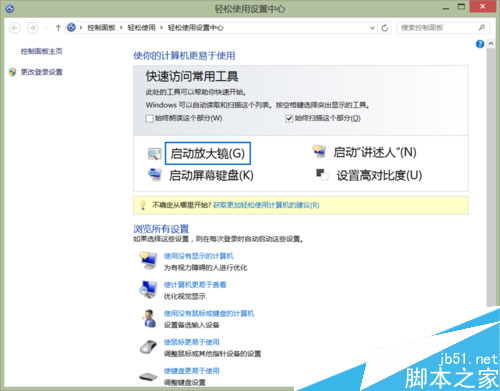
Task: Click the text 设置备选输入设备
Action: coord(192,325)
